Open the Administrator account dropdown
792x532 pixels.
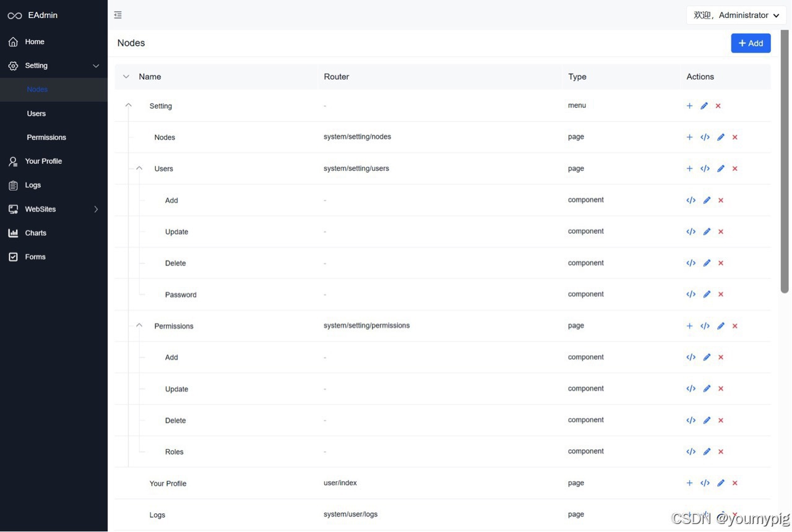(736, 15)
